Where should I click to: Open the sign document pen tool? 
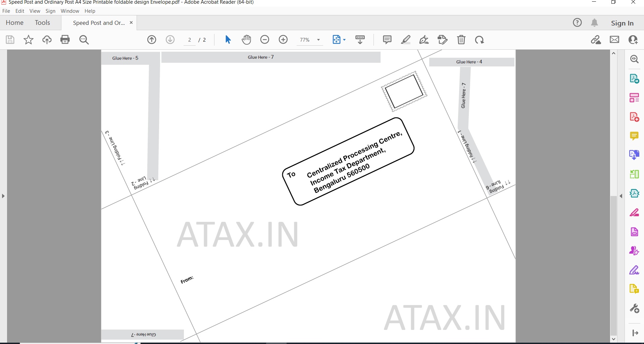tap(424, 40)
